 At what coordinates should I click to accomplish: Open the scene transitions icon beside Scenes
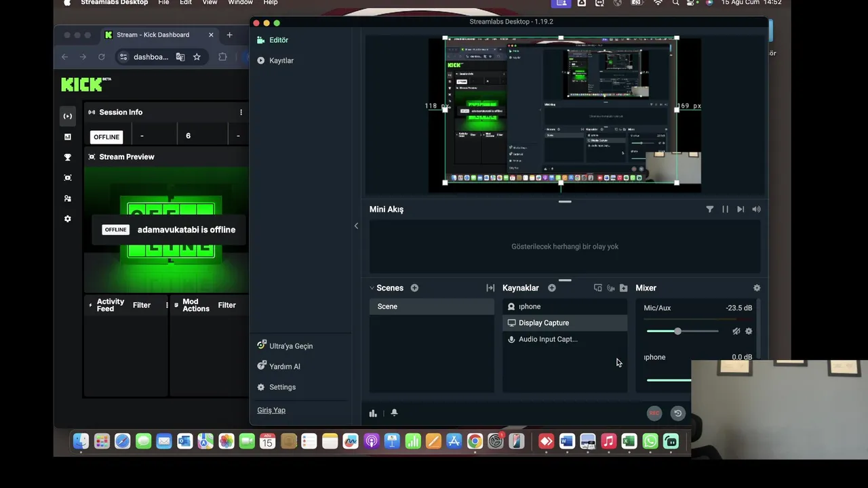pyautogui.click(x=490, y=288)
